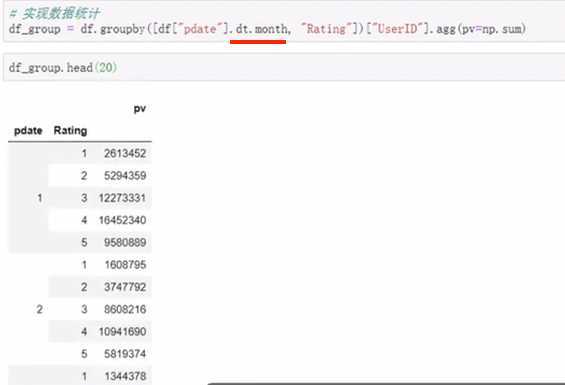Click pdate group label 2

(x=40, y=309)
